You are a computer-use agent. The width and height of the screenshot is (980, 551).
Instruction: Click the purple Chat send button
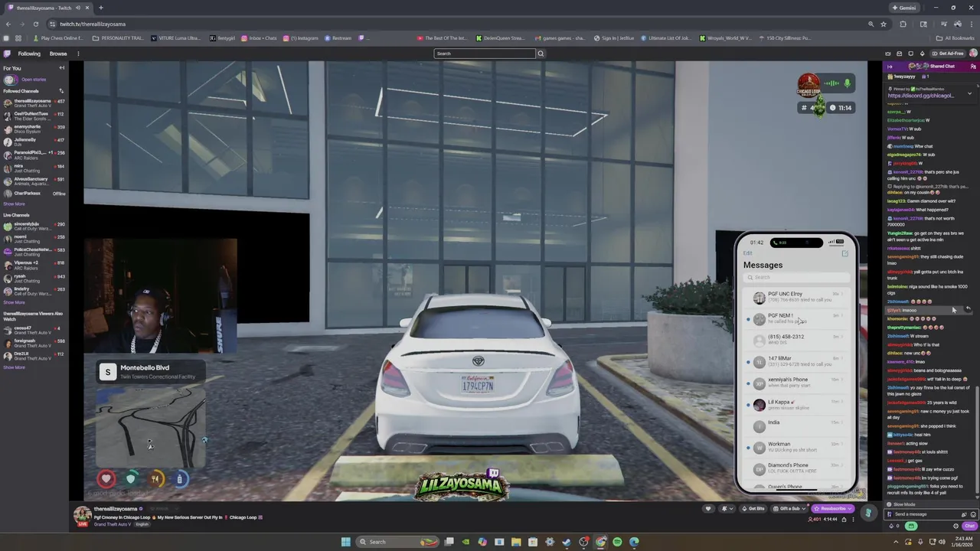(970, 526)
